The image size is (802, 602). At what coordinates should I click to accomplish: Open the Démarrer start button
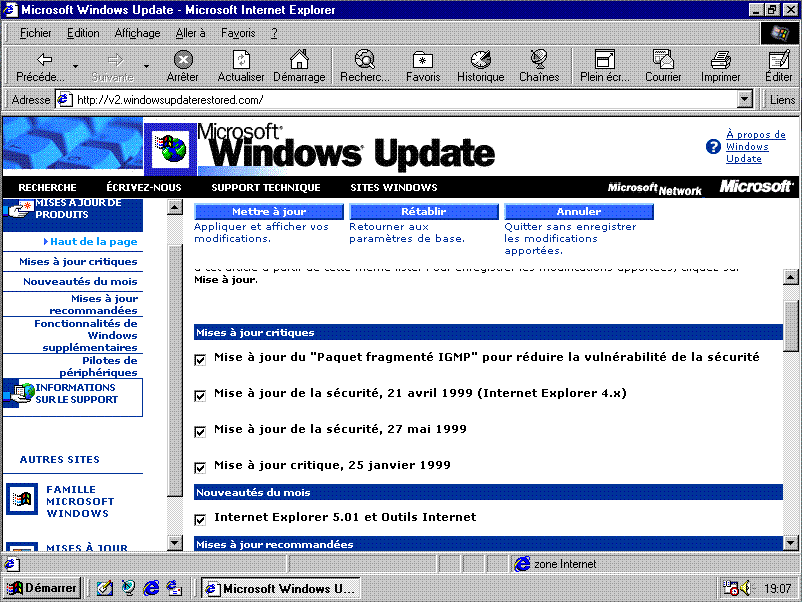coord(42,588)
